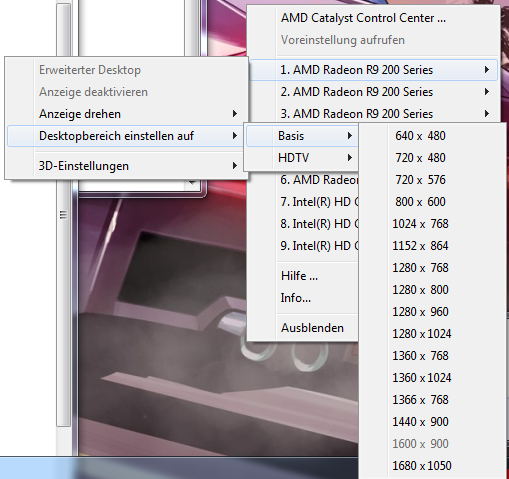Expand arrow of 2. AMD Radeon entry
Screen dimensions: 509x479
487,92
